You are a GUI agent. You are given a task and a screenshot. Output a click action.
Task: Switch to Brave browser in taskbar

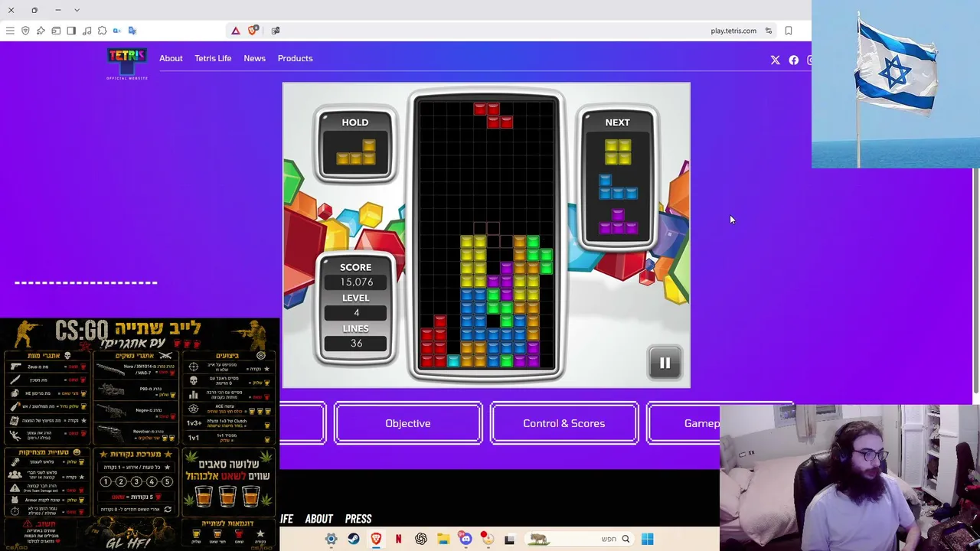pos(376,539)
